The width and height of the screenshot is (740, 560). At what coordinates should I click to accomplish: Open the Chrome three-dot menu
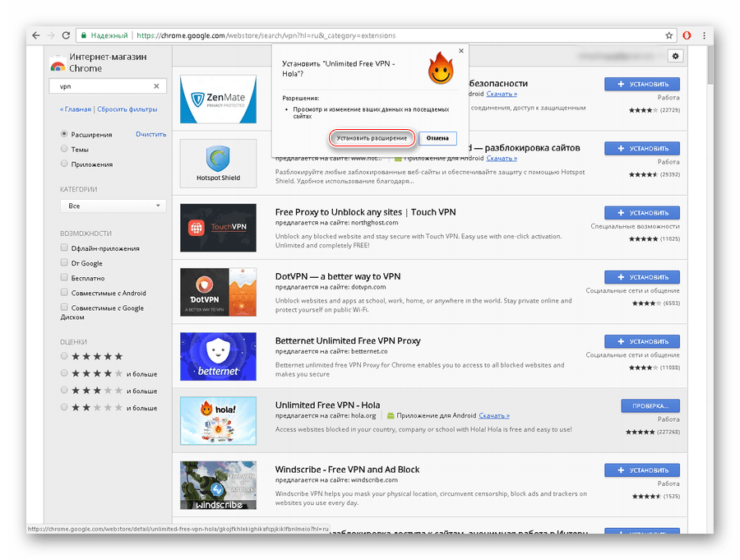[x=704, y=35]
